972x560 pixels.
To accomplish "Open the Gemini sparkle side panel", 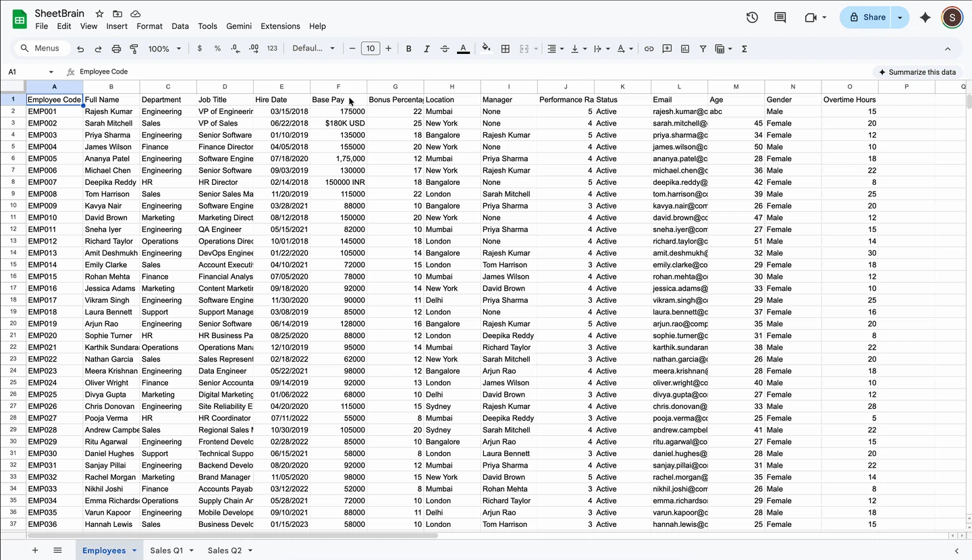I will pyautogui.click(x=925, y=18).
